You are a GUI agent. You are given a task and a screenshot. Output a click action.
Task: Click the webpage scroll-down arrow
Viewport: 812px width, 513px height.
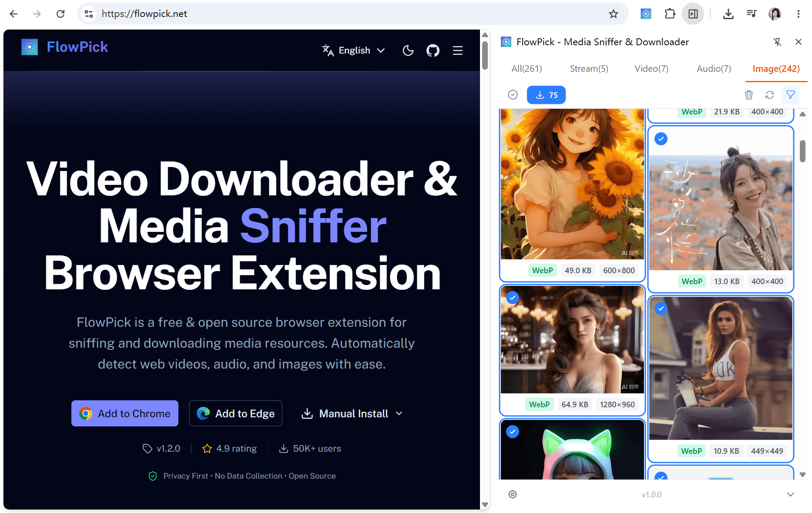[485, 505]
